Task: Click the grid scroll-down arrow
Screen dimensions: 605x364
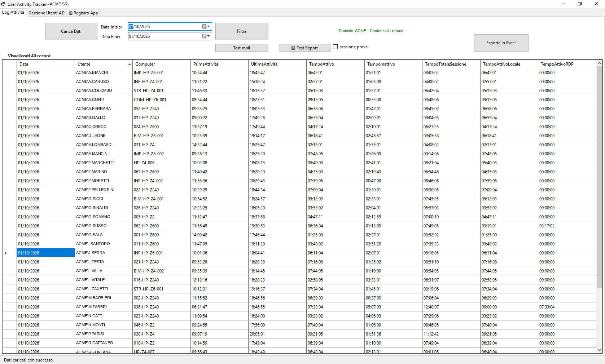Action: click(600, 350)
